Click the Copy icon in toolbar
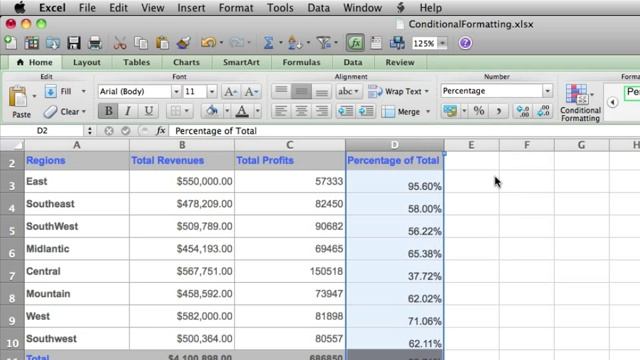 click(141, 43)
